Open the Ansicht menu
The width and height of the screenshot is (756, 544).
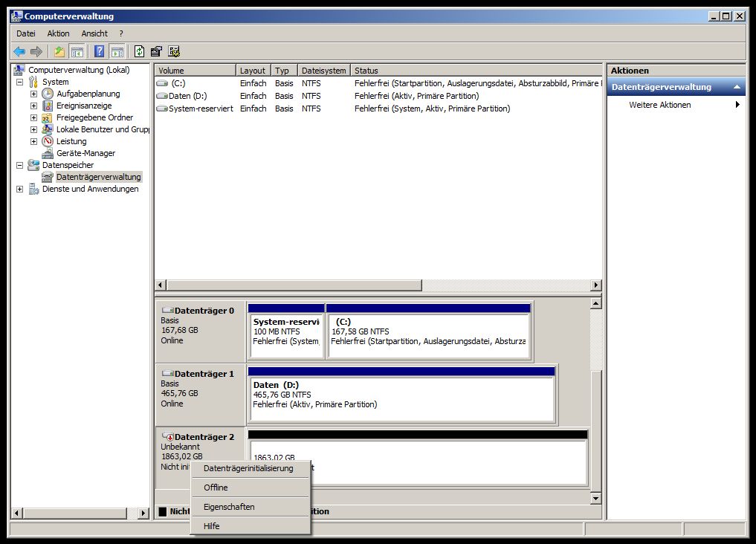pos(94,33)
